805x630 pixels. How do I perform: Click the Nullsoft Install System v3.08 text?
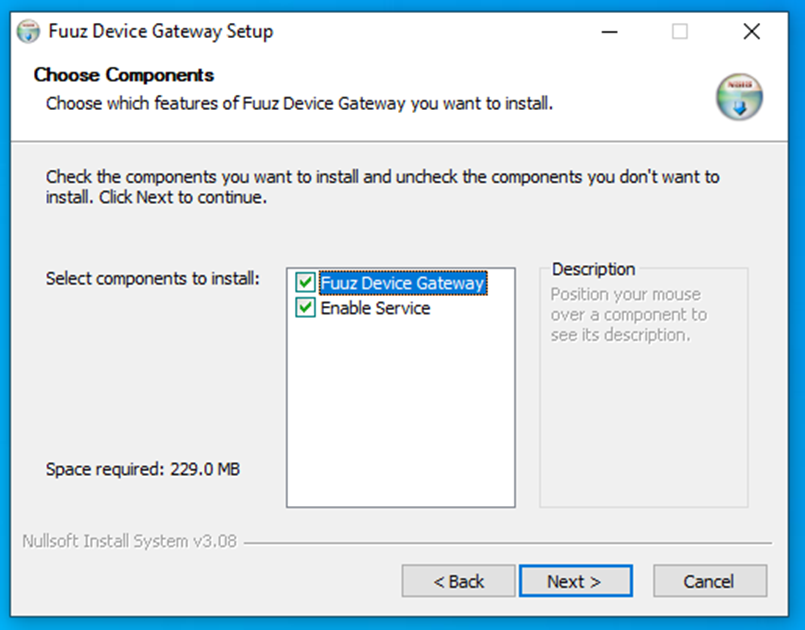(129, 541)
